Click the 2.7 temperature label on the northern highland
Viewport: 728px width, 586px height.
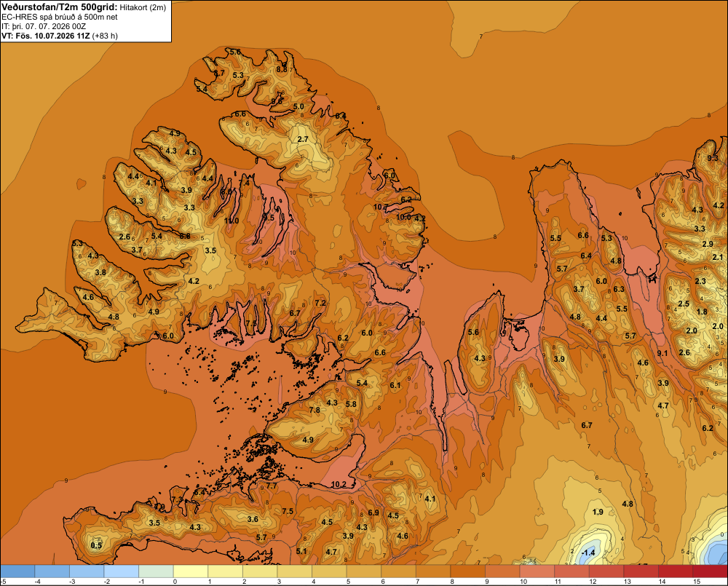[x=303, y=139]
